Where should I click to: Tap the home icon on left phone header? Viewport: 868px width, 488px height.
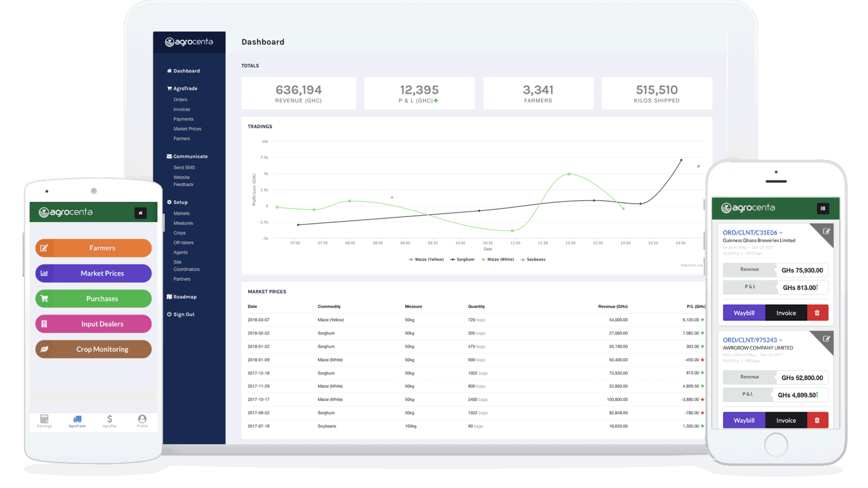tap(140, 213)
